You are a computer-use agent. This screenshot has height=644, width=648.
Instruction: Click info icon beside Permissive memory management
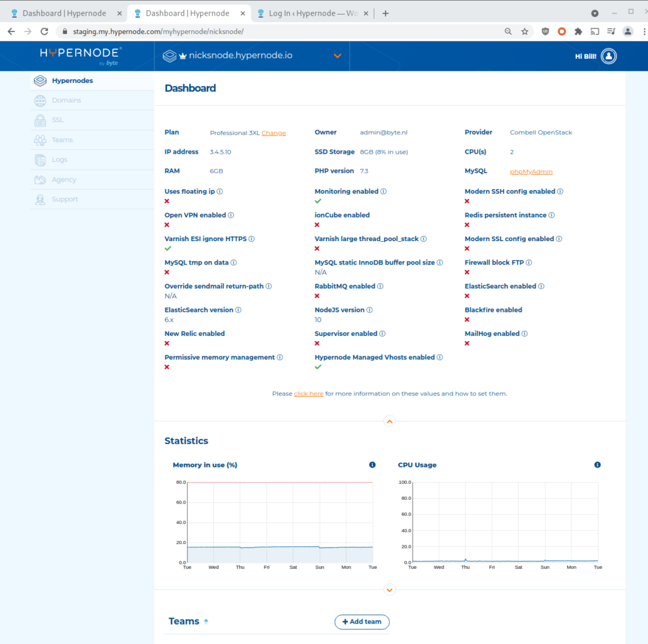(280, 357)
